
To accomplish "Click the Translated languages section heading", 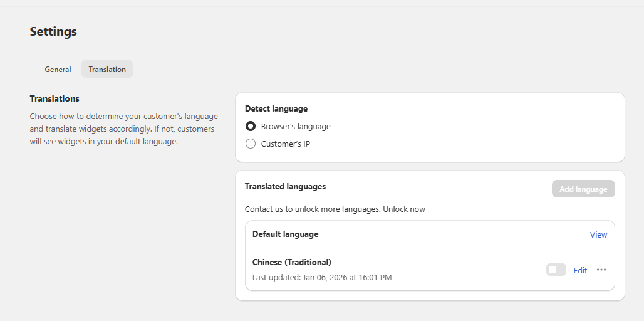I will tap(285, 186).
